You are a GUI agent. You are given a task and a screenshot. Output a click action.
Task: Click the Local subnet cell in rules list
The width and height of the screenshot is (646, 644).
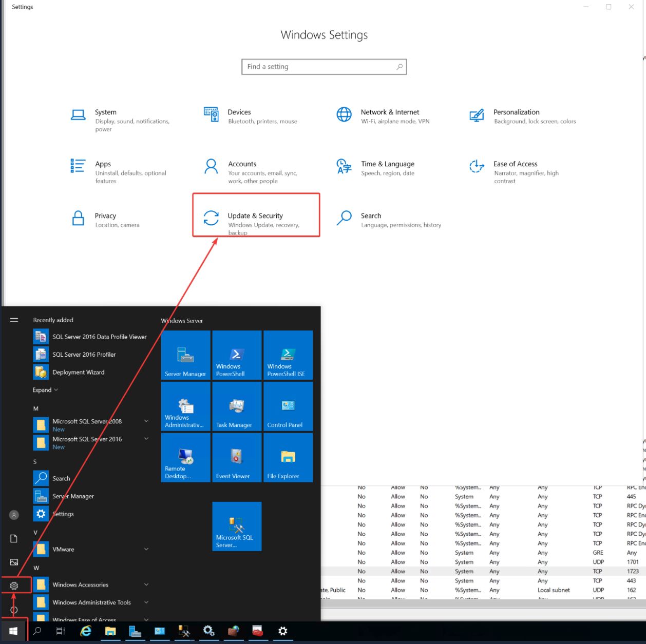(x=554, y=590)
